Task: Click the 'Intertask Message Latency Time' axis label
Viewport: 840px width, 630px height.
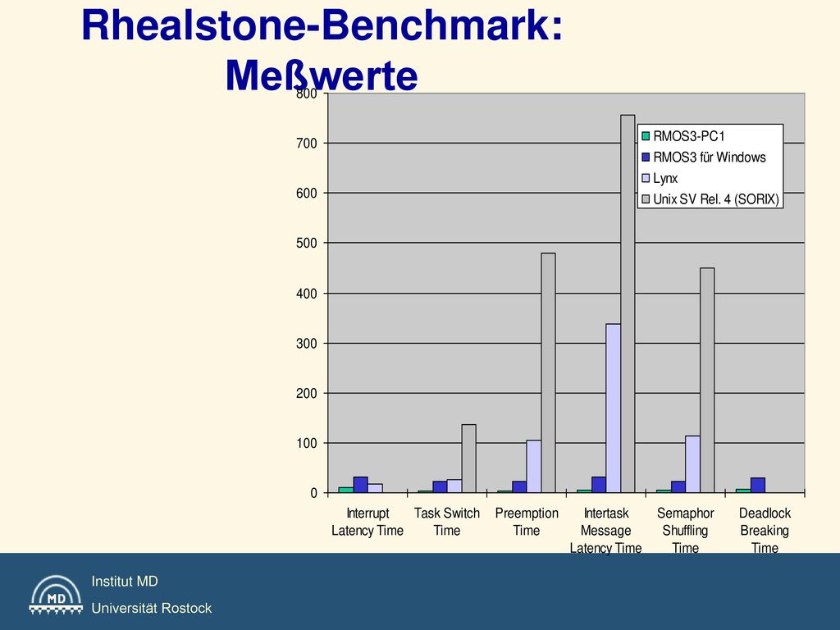Action: tap(606, 531)
